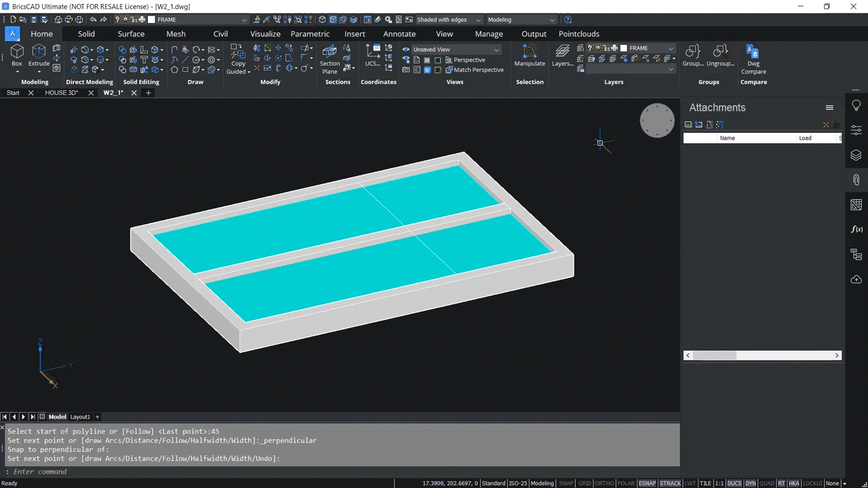Activate the Section Plane tool
The height and width of the screenshot is (488, 868).
[329, 58]
